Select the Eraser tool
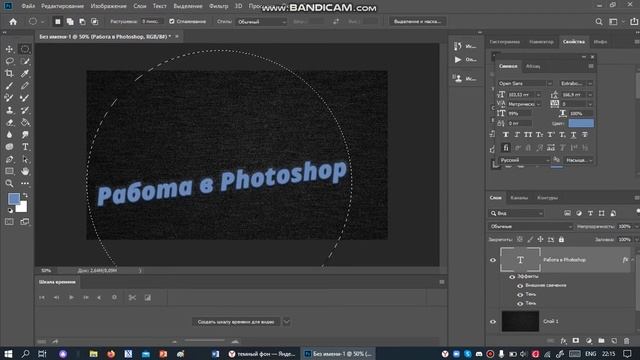Screen dimensions: 640x360 [x=9, y=122]
